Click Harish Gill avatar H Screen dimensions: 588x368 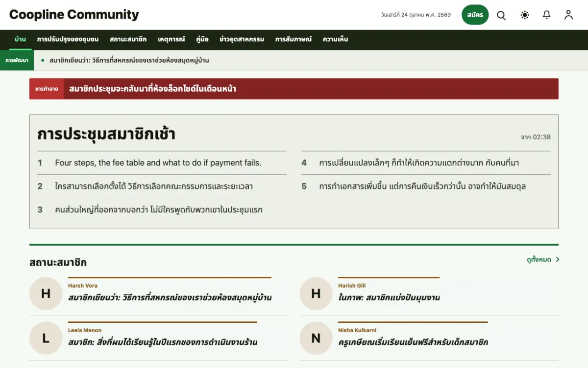pyautogui.click(x=316, y=293)
